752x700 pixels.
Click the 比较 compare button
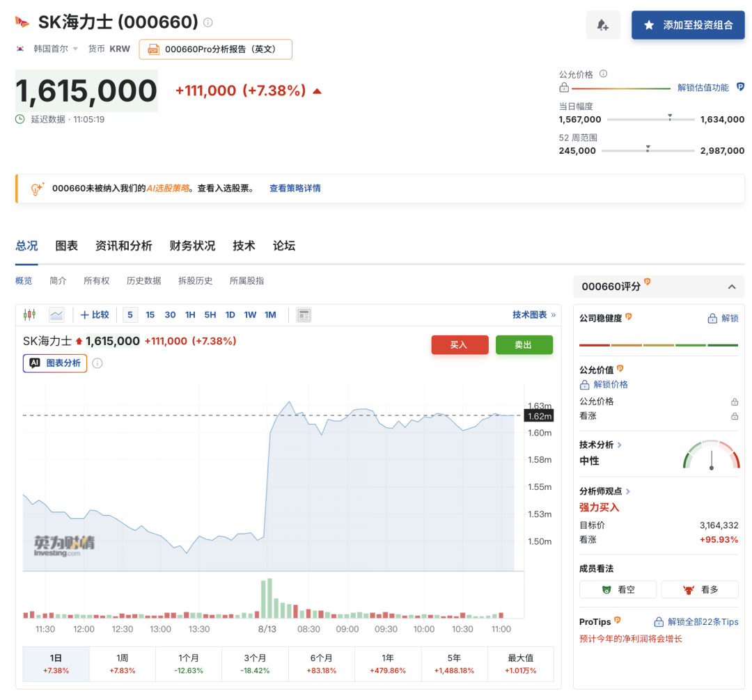[x=95, y=315]
